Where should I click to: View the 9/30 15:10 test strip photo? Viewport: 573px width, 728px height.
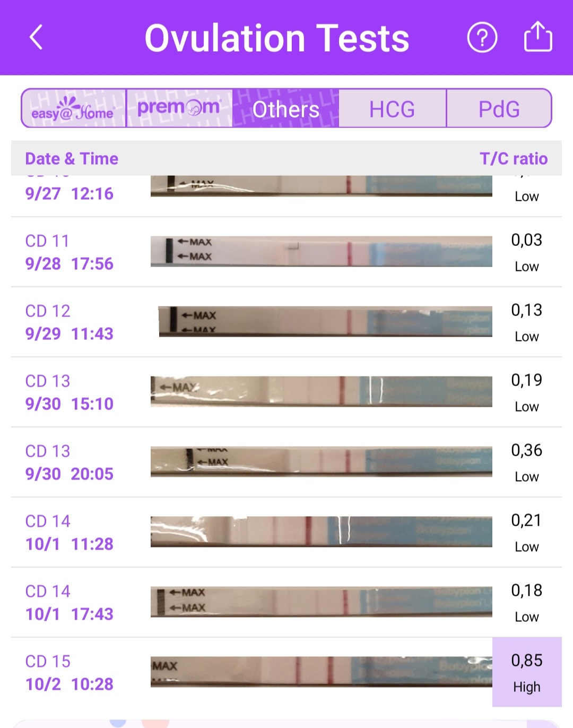(321, 392)
